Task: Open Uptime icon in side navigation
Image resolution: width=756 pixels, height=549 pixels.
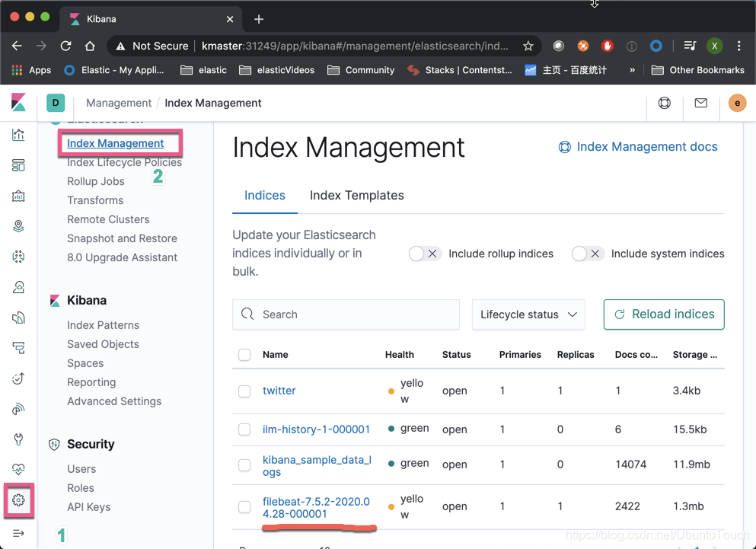Action: point(18,378)
